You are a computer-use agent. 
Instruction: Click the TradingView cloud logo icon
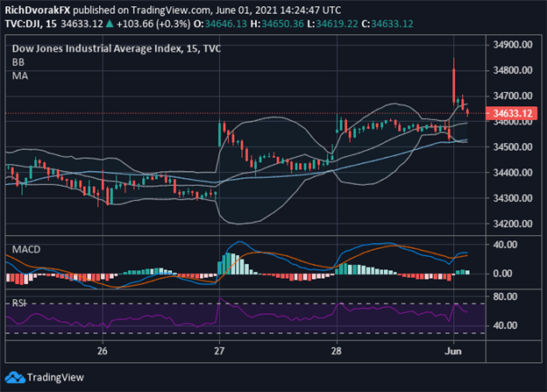(16, 377)
